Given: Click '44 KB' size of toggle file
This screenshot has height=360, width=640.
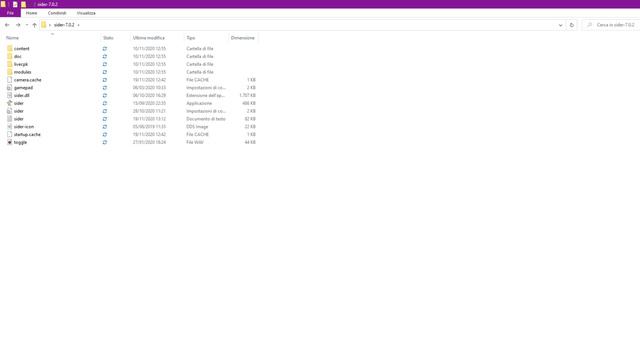Looking at the screenshot, I should point(250,142).
